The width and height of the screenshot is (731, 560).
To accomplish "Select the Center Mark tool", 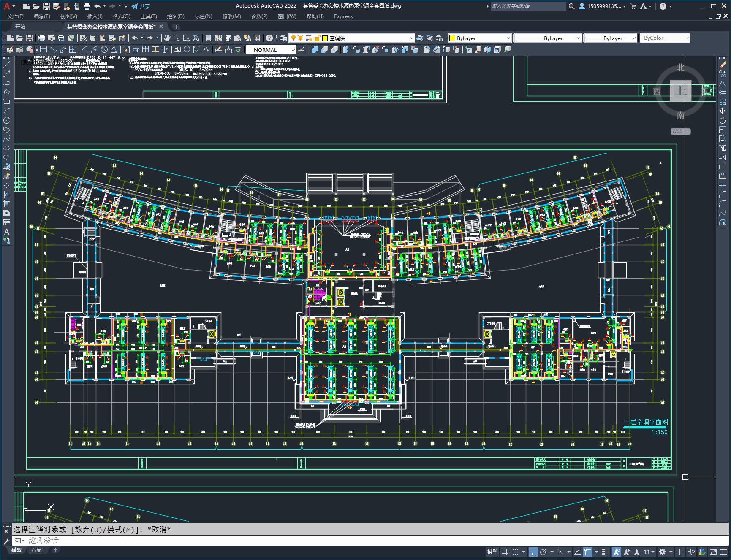I will click(187, 50).
